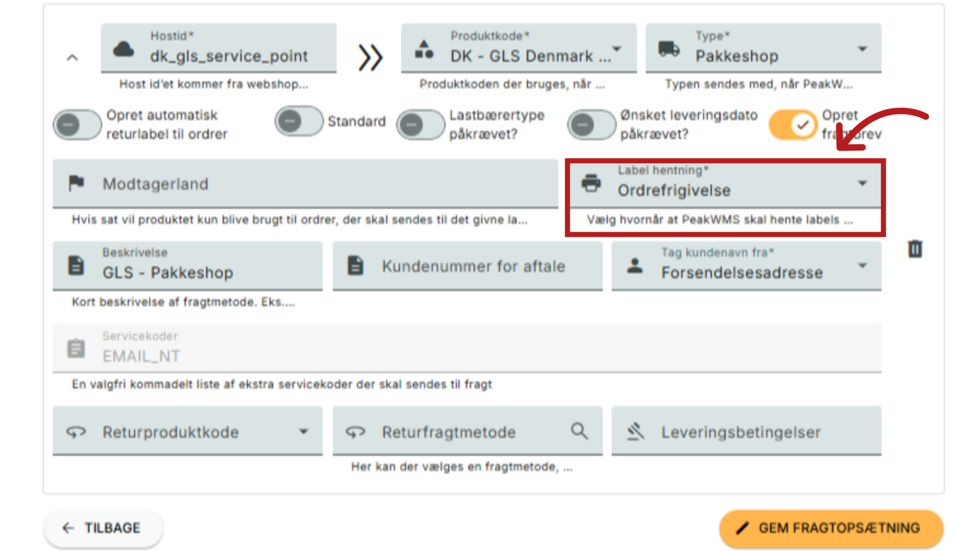Viewport: 980px width, 551px height.
Task: Click the printer icon in Label hentning
Action: click(x=591, y=183)
